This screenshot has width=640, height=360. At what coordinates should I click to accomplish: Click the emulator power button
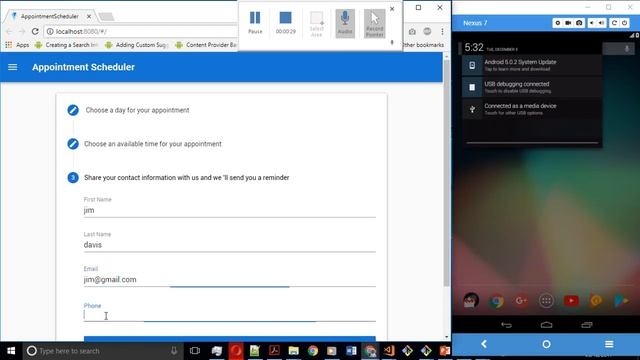624,23
